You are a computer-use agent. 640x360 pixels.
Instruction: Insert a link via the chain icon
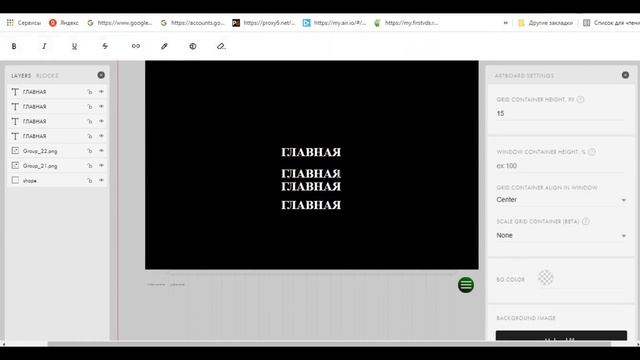pyautogui.click(x=136, y=46)
